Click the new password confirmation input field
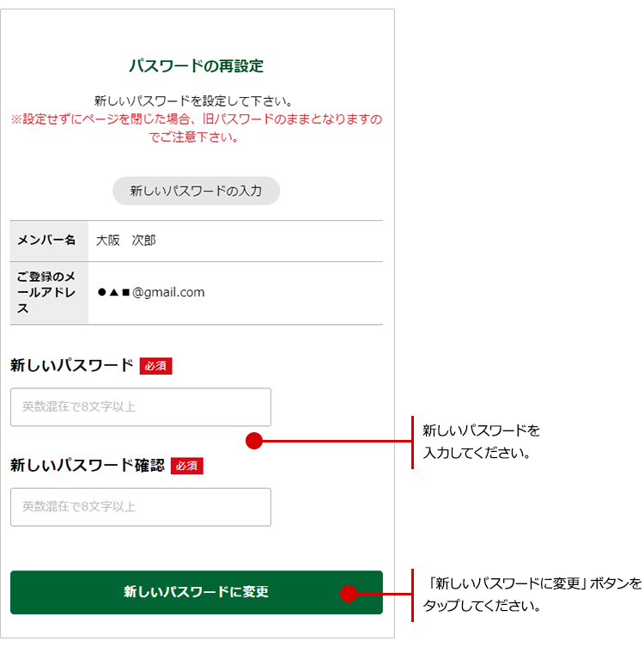The height and width of the screenshot is (647, 644). click(x=140, y=507)
